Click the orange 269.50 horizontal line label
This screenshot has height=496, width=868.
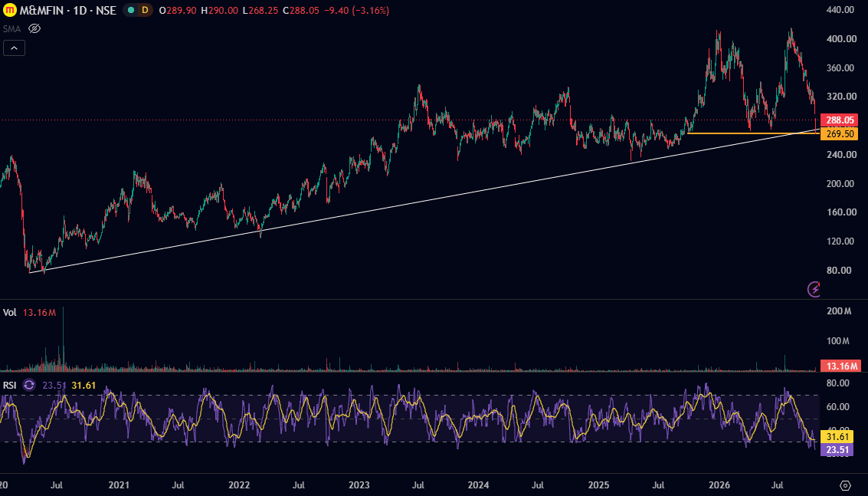[839, 134]
